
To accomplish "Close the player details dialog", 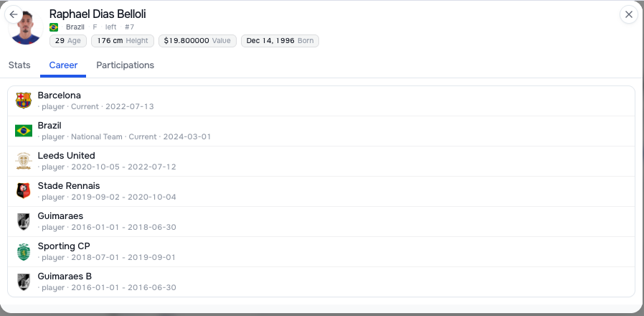I will (x=628, y=14).
